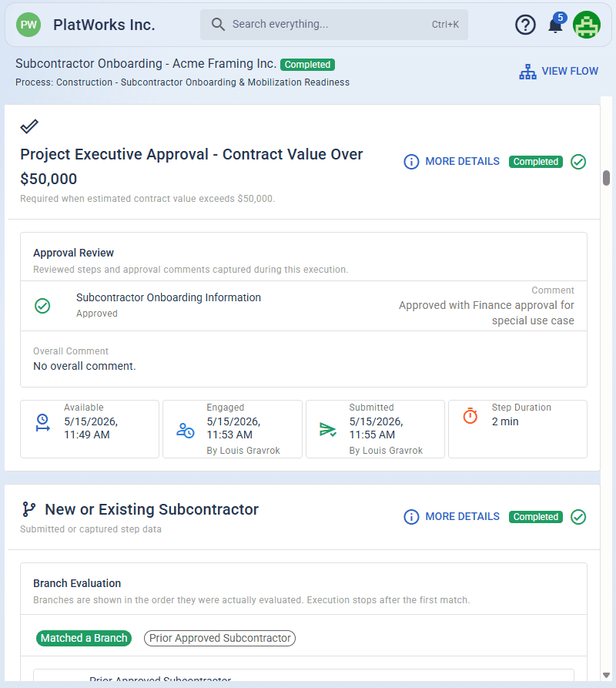Click the View Flow hierarchy icon

[x=528, y=72]
